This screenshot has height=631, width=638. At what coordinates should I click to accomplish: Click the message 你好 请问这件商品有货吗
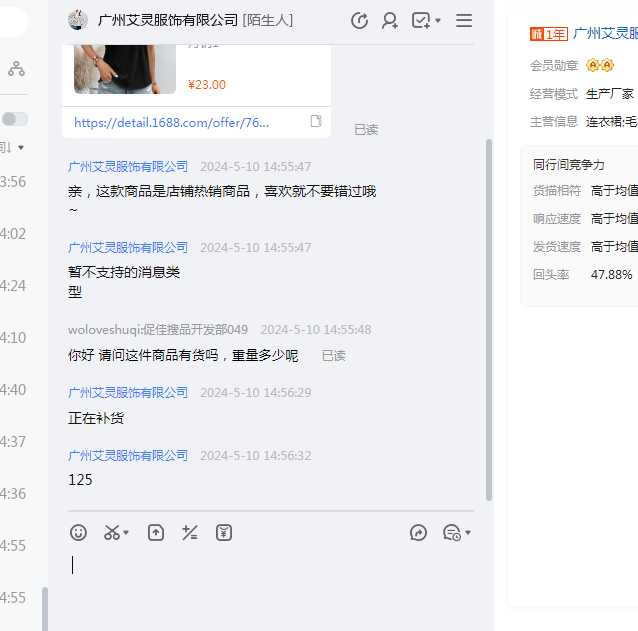183,356
